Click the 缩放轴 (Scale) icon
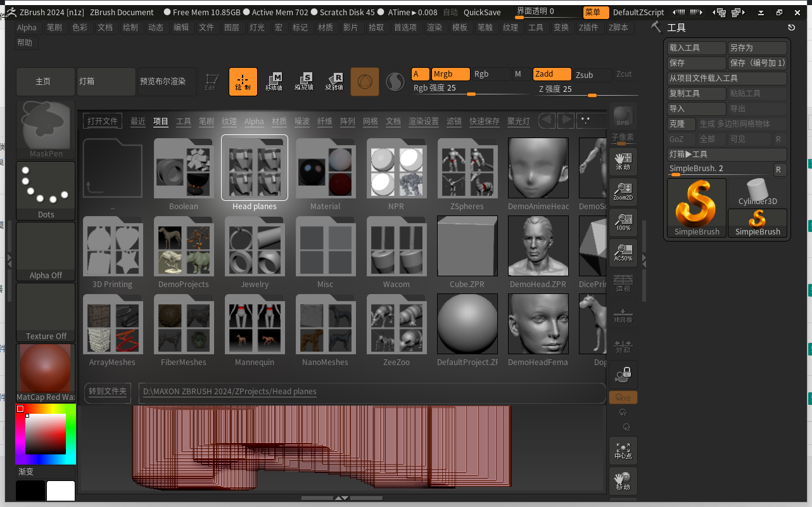 pos(304,82)
